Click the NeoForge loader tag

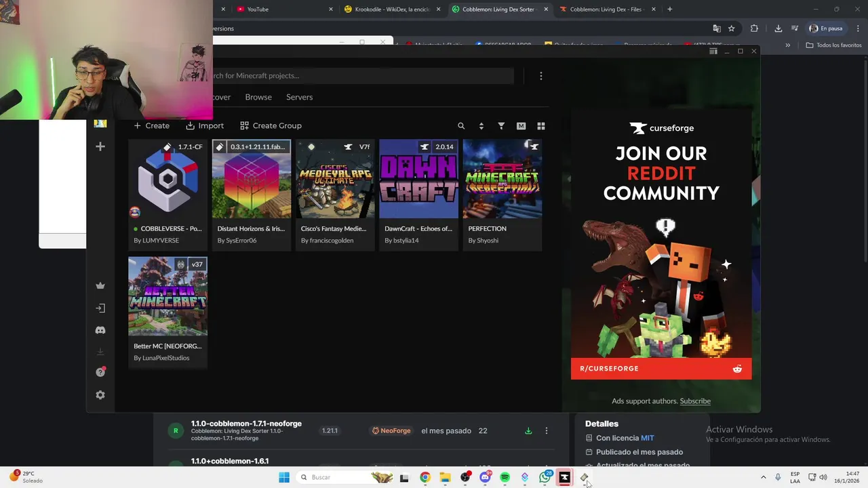(391, 431)
